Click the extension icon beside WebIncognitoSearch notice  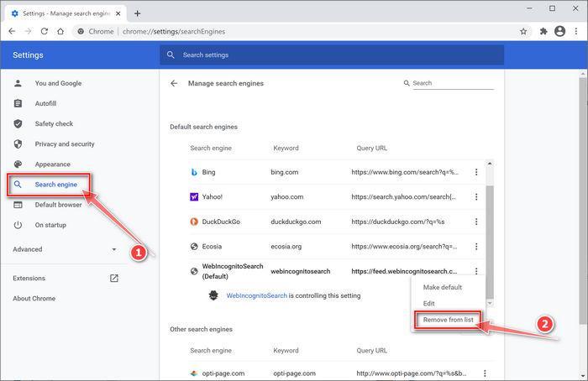click(213, 295)
